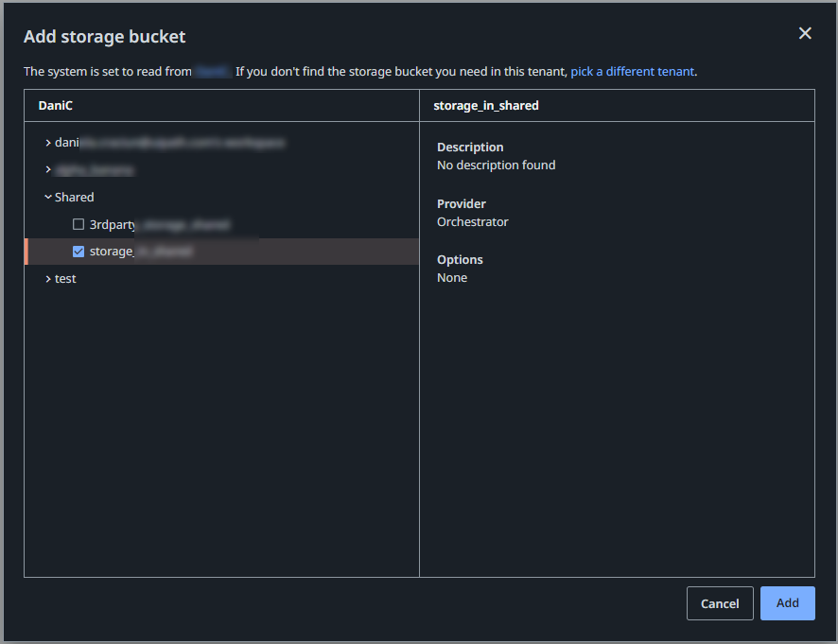Expand the dani workspace tree node
838x644 pixels.
pos(48,143)
